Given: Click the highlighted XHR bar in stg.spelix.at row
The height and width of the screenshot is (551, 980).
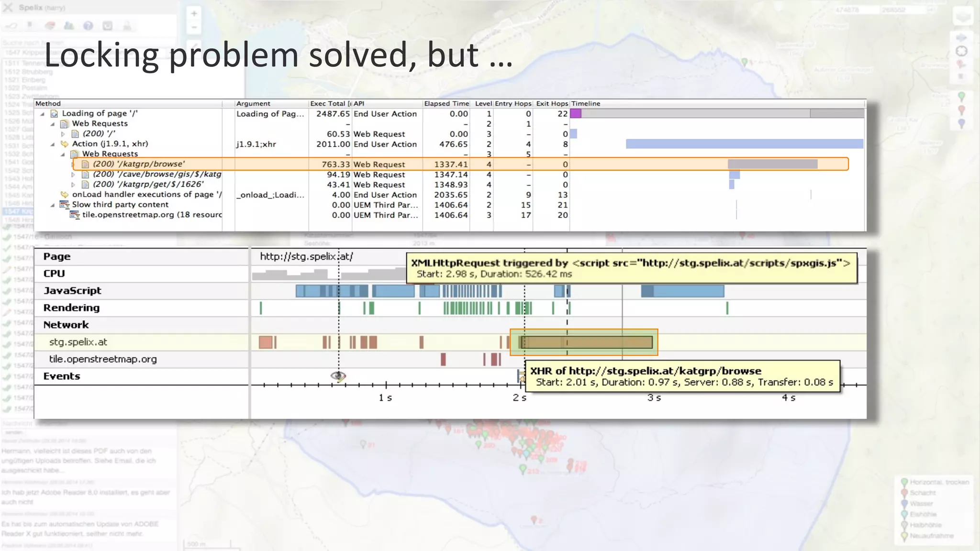Looking at the screenshot, I should click(x=586, y=342).
